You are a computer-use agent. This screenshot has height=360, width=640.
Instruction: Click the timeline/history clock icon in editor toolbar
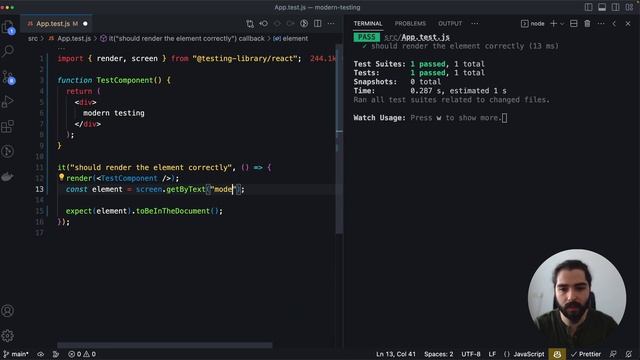point(304,24)
